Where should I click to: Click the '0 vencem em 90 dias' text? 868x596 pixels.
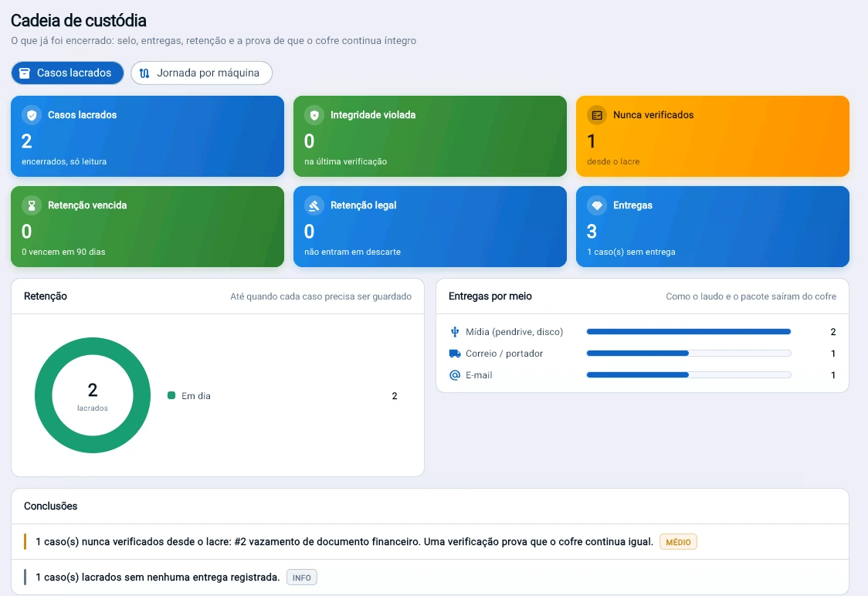point(63,252)
